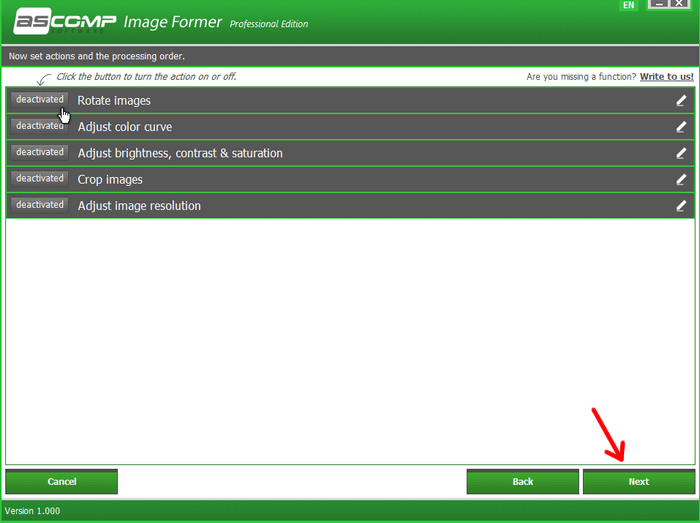Select 'Adjust brightness, contrast & saturation' text
700x523 pixels.
click(x=180, y=154)
